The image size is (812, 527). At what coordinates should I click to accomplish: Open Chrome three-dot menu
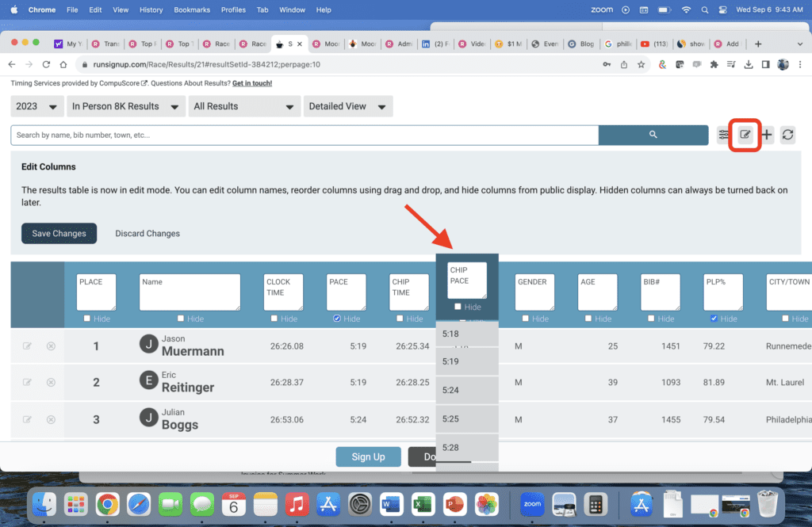point(800,64)
